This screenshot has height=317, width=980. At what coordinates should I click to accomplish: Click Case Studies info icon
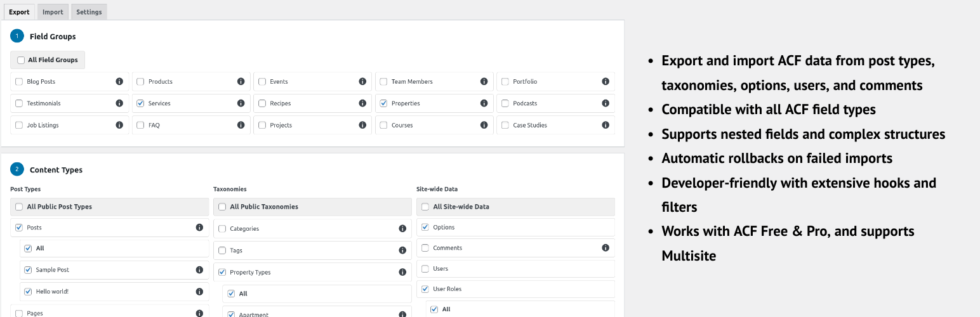tap(606, 125)
